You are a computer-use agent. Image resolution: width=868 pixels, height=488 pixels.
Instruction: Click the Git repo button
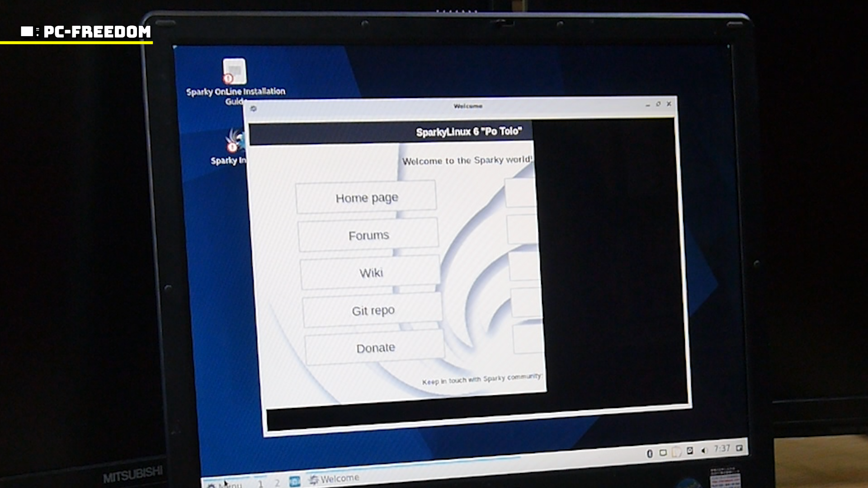pyautogui.click(x=373, y=311)
